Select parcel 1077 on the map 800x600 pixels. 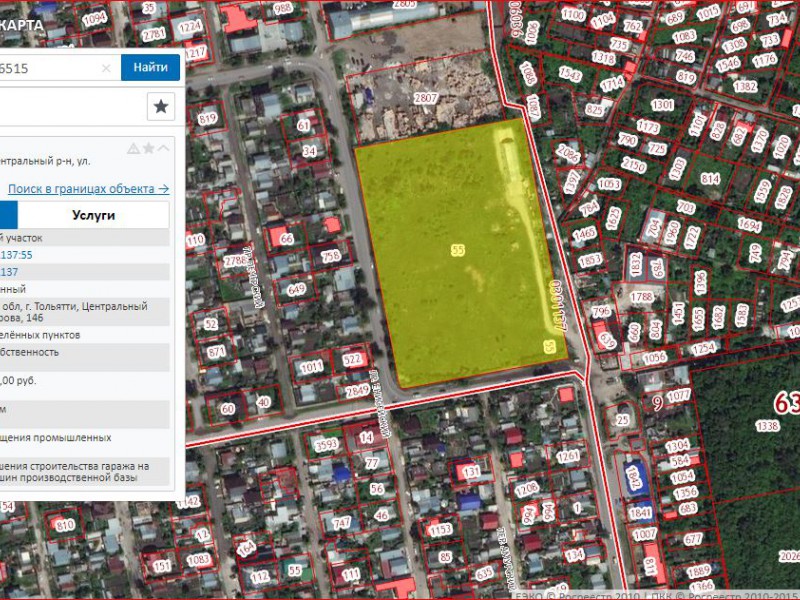679,395
